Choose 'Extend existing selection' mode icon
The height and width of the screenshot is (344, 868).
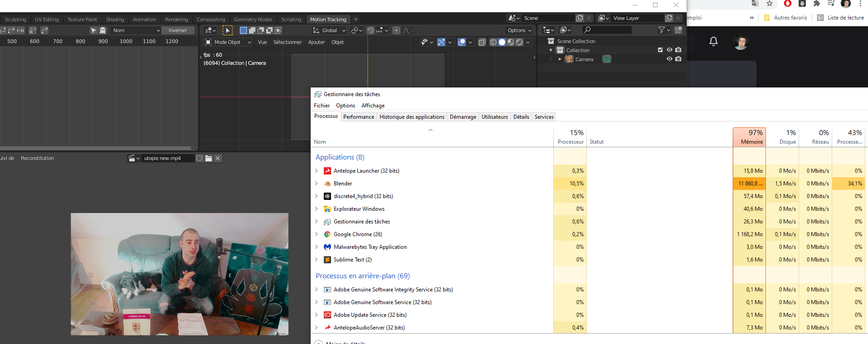pyautogui.click(x=252, y=30)
